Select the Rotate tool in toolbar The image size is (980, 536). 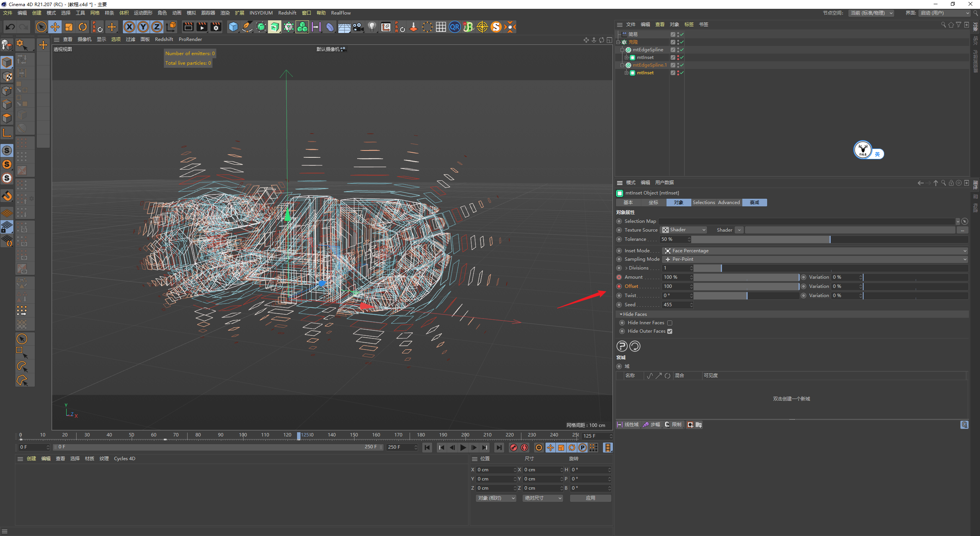[83, 27]
